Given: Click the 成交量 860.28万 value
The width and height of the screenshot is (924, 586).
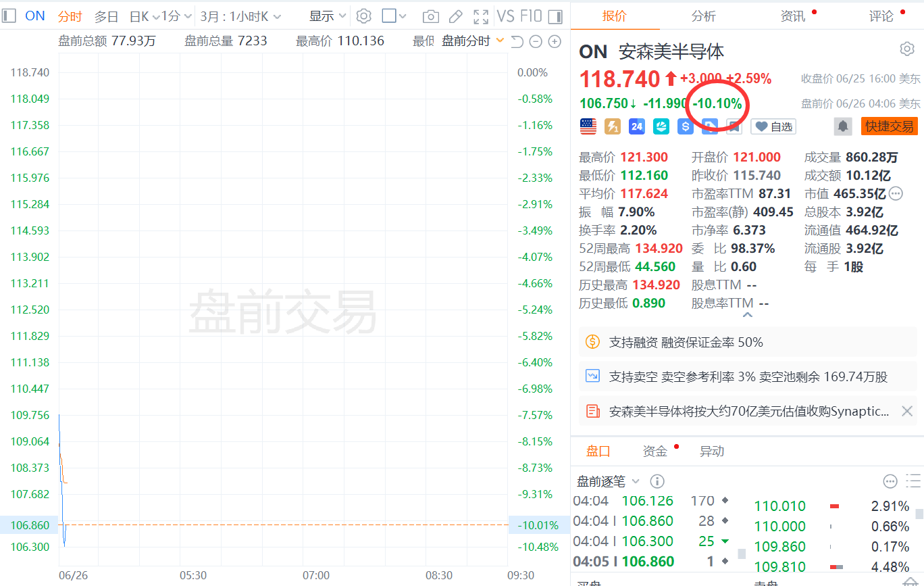Looking at the screenshot, I should pos(873,157).
